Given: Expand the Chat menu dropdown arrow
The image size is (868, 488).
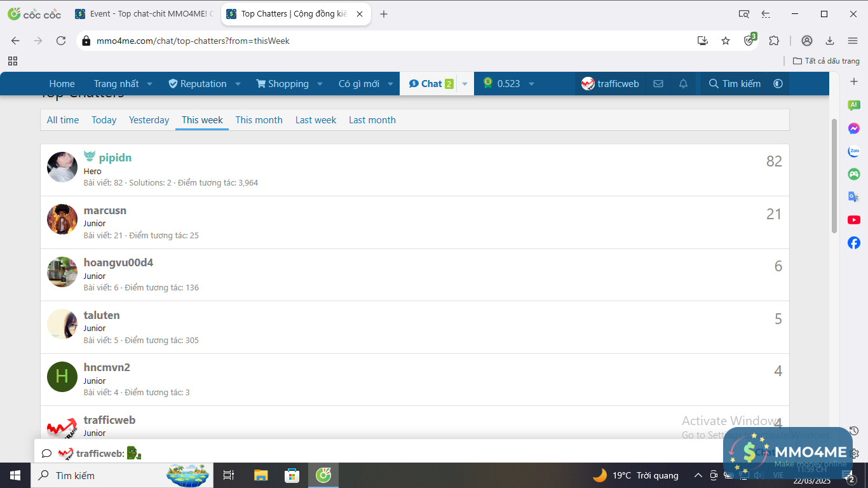Looking at the screenshot, I should coord(465,84).
